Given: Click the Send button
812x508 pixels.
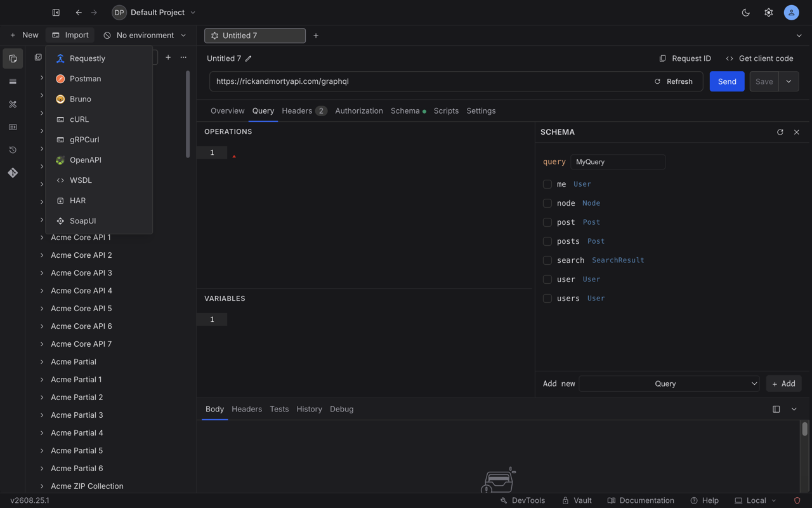Looking at the screenshot, I should 727,81.
